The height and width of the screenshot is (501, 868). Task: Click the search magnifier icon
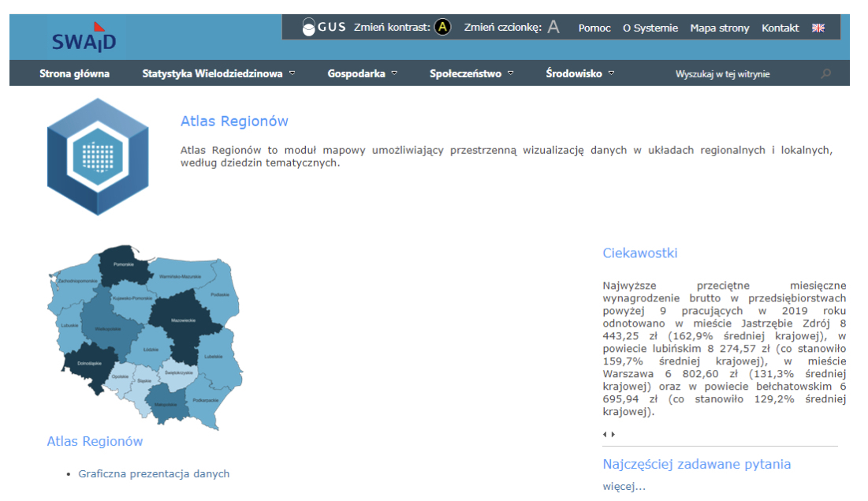click(x=825, y=74)
